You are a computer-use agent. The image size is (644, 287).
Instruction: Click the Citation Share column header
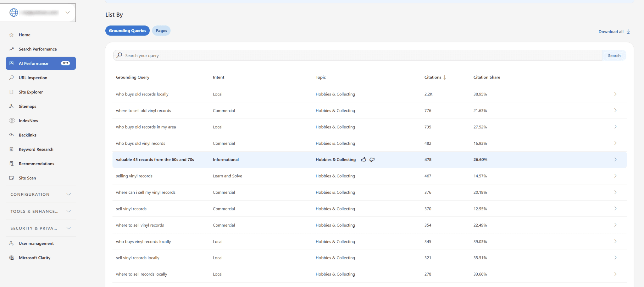click(487, 77)
